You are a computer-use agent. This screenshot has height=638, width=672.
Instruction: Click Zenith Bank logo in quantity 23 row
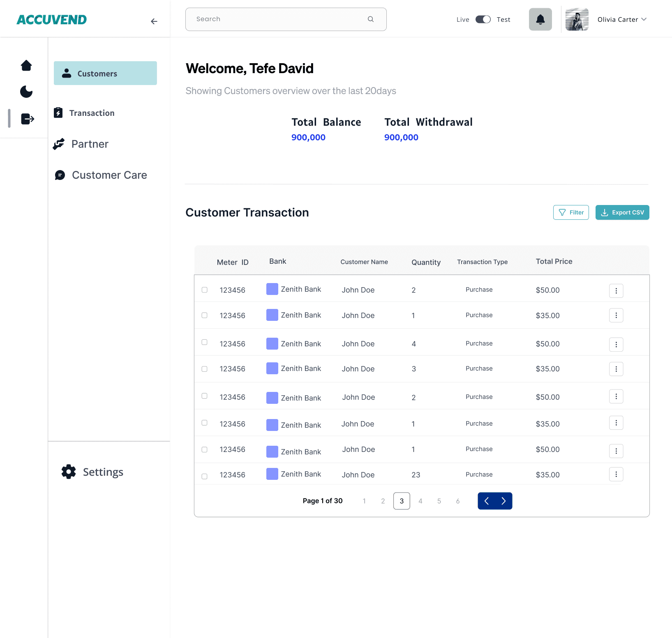272,474
